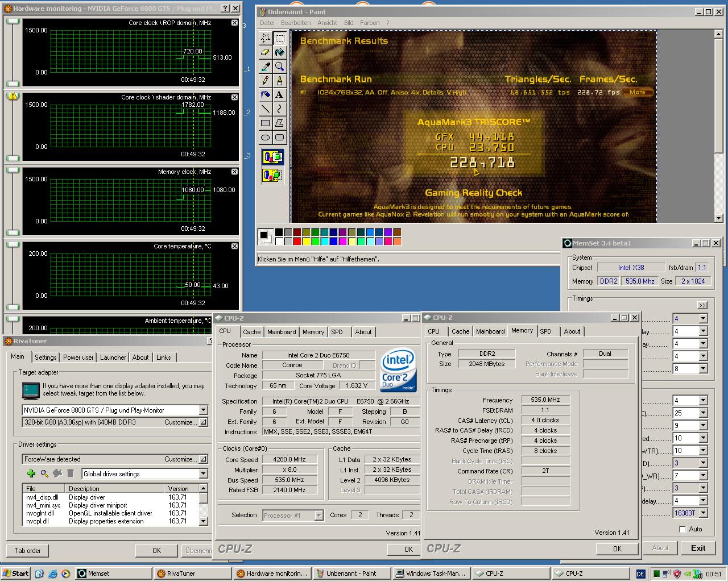Click the trash can icon in RivaTuner
Screen dimensions: 728x582
[x=71, y=473]
